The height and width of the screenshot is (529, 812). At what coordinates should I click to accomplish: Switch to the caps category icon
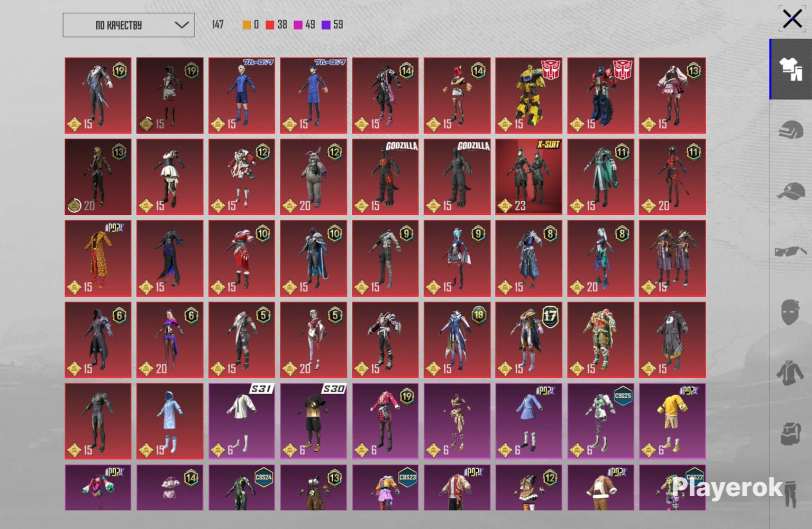coord(791,190)
